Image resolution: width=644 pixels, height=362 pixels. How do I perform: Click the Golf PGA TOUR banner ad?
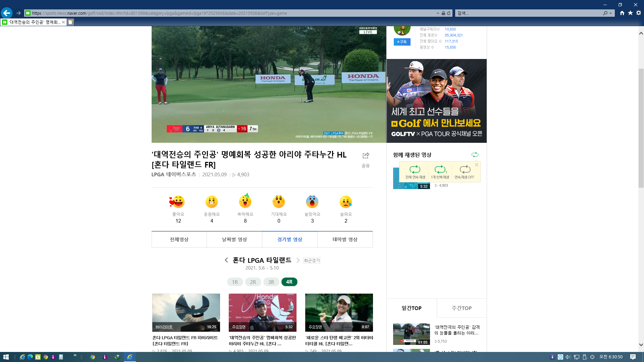pyautogui.click(x=437, y=101)
